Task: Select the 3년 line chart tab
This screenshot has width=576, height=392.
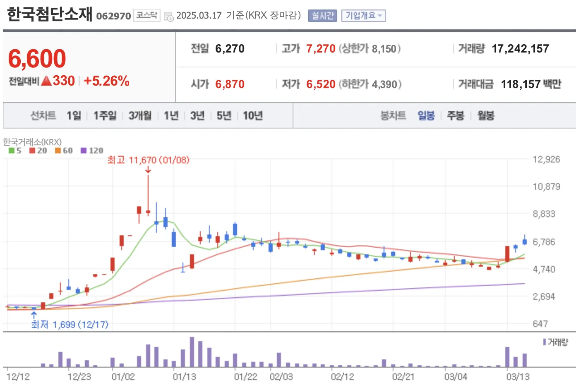Action: (x=197, y=116)
